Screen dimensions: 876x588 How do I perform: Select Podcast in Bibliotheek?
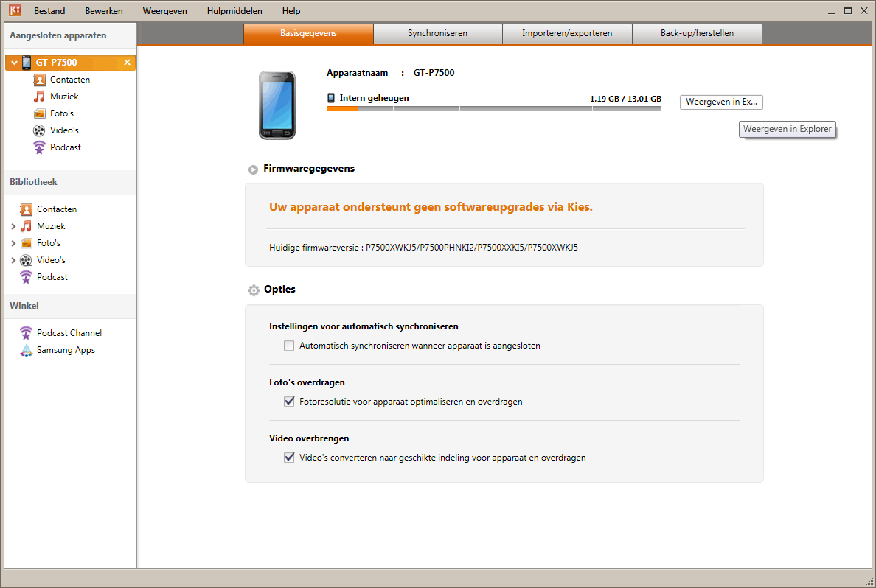[x=52, y=277]
